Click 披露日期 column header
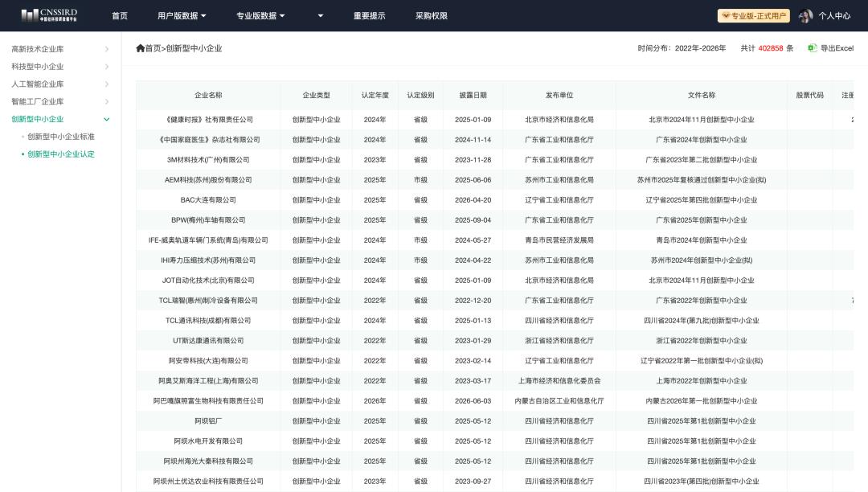 [473, 95]
